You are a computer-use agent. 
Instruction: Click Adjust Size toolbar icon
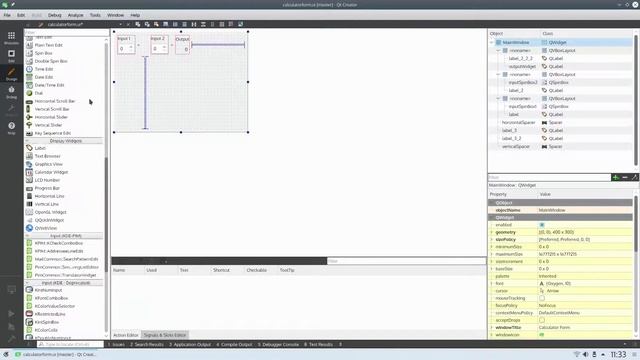(x=240, y=24)
